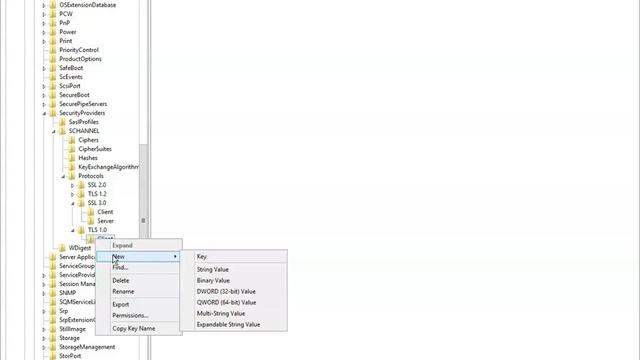Click the SafeBoot folder icon
The image size is (640, 360).
coord(53,68)
